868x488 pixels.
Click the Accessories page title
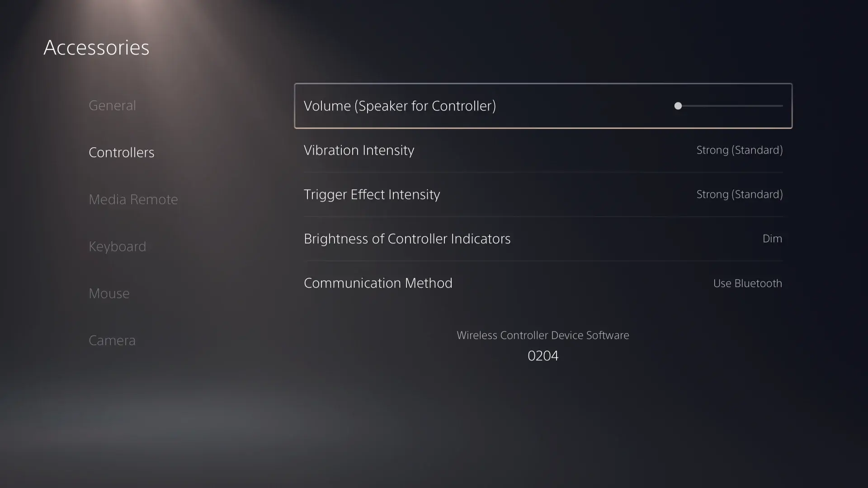pyautogui.click(x=96, y=47)
